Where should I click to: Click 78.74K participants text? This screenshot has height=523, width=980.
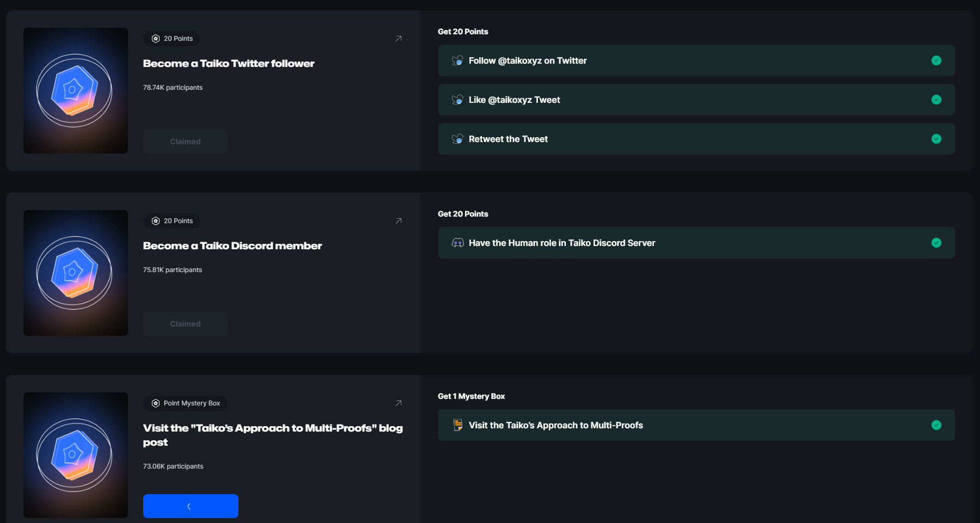pos(173,88)
